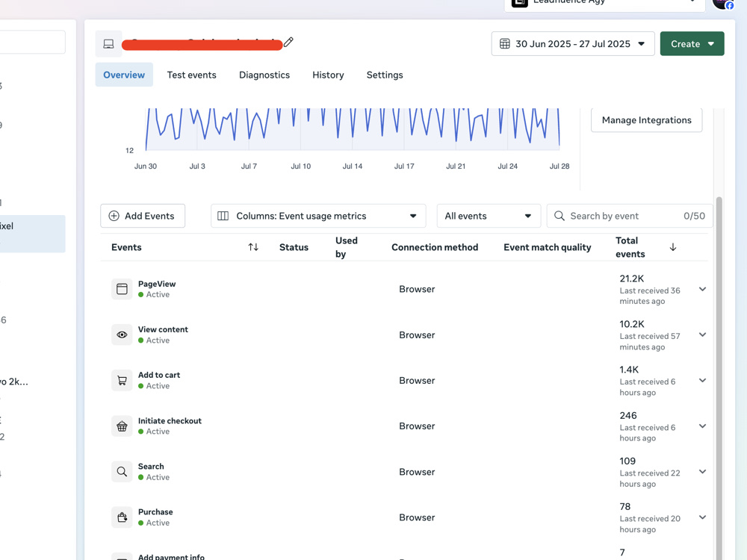The image size is (747, 560).
Task: Click the laptop dataset icon beside title
Action: [108, 44]
